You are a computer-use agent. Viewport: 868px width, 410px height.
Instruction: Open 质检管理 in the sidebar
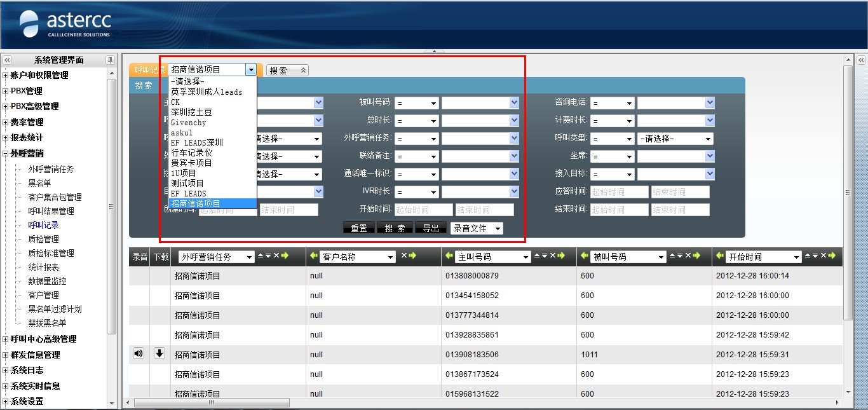click(43, 239)
